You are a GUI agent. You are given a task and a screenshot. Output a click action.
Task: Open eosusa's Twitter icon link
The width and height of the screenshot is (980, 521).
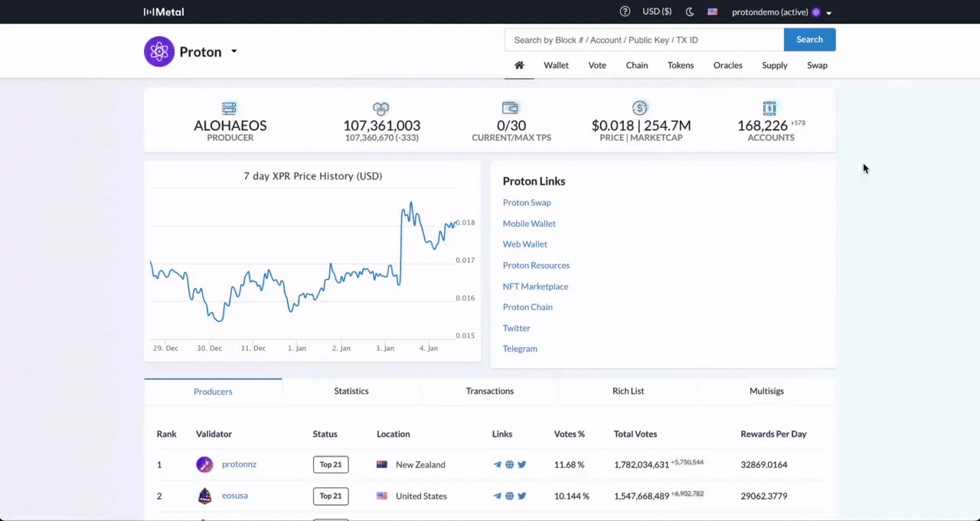click(x=522, y=496)
